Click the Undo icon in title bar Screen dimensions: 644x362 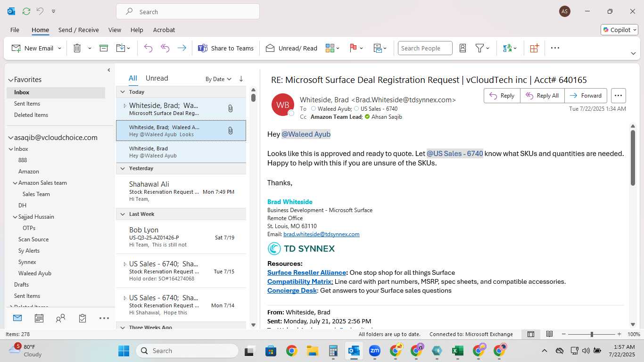[40, 11]
